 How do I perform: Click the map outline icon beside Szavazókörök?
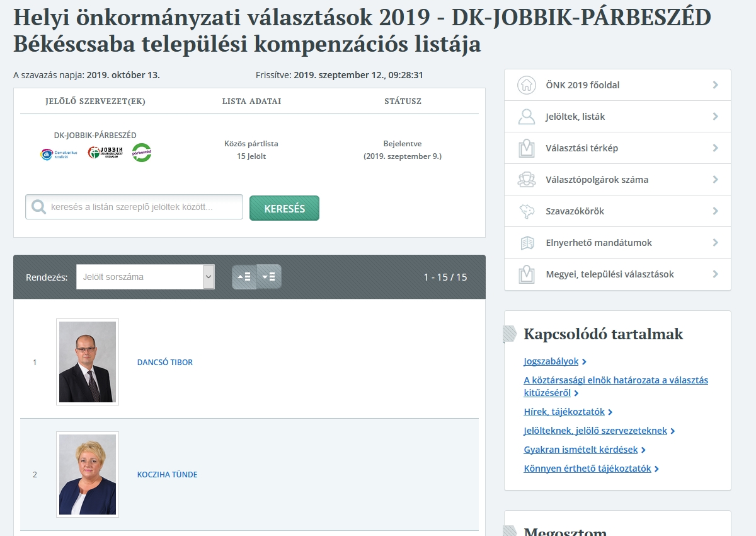[527, 211]
